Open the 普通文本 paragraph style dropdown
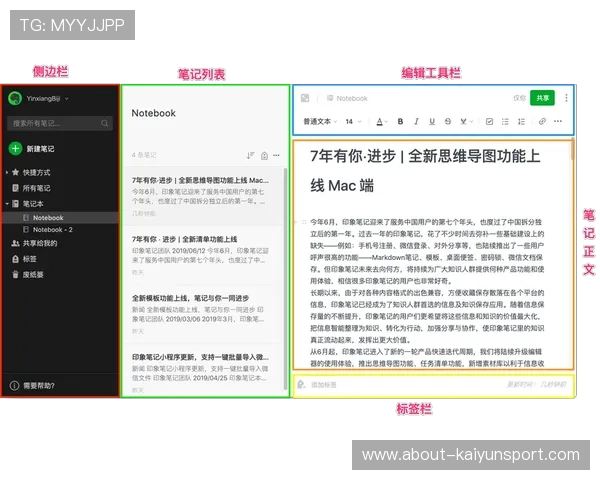Image resolution: width=600 pixels, height=480 pixels. (x=320, y=122)
